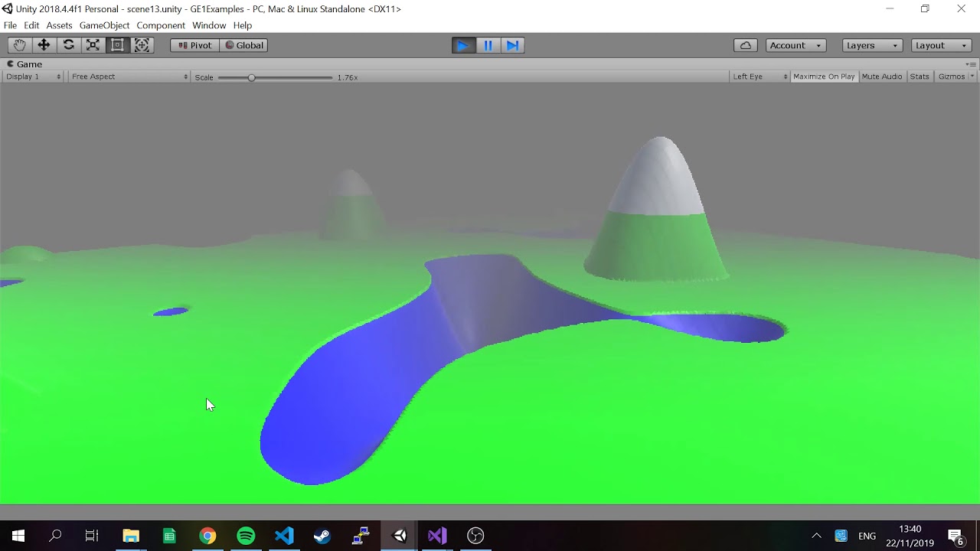This screenshot has height=551, width=980.
Task: Toggle Mute Audio
Action: click(882, 77)
